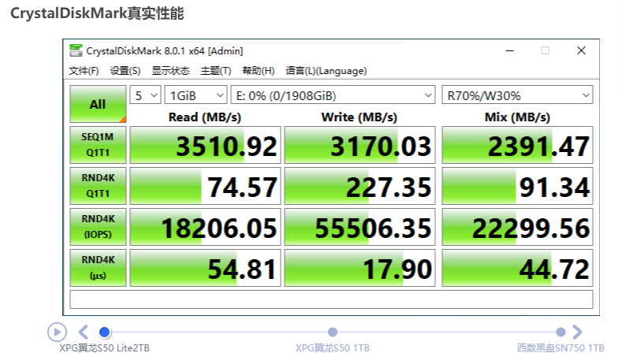This screenshot has height=364, width=622.
Task: Expand the test count dropdown showing 5
Action: point(145,95)
